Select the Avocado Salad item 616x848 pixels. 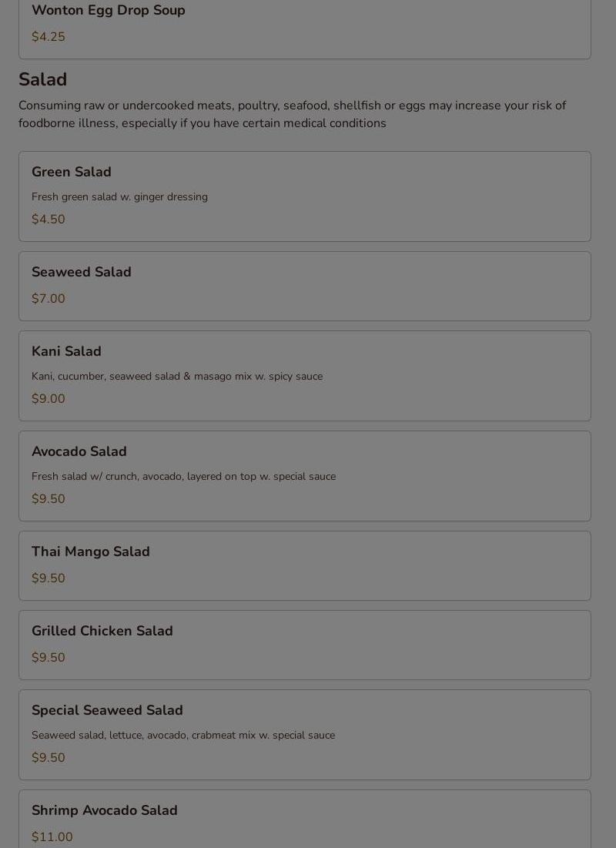(x=79, y=451)
